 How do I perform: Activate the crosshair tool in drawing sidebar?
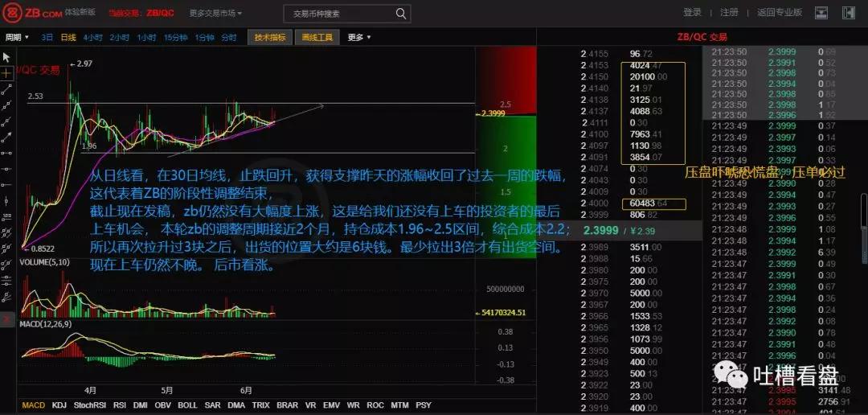pos(6,72)
